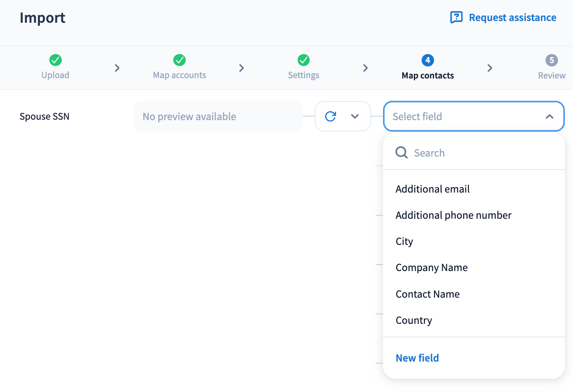Click the step 5 Review badge

coord(552,60)
